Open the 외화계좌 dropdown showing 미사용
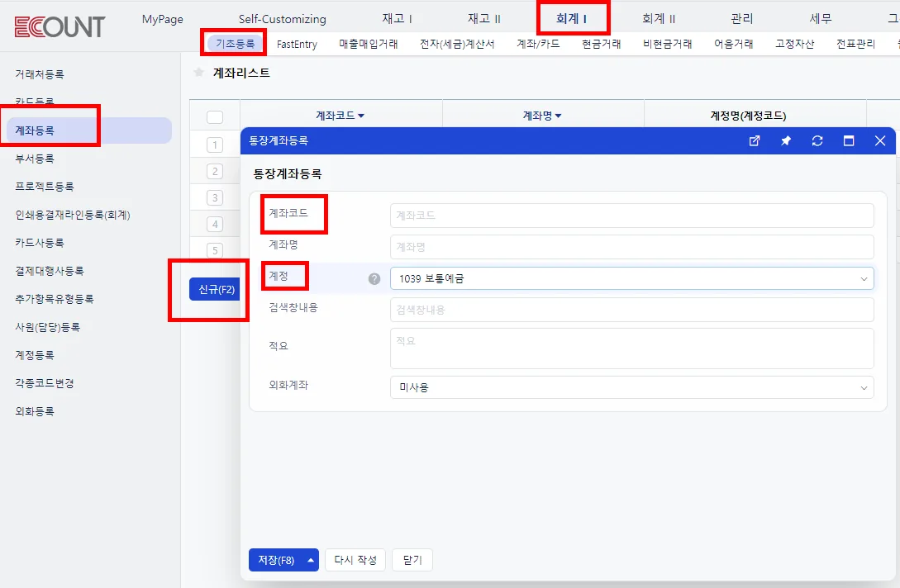Screen dimensions: 900x588 pyautogui.click(x=632, y=387)
